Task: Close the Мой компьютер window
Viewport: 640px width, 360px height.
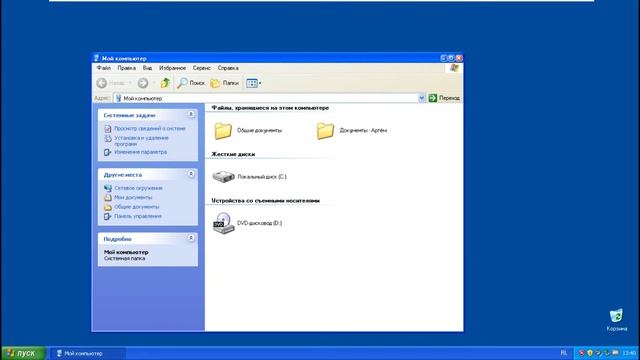Action: point(459,58)
